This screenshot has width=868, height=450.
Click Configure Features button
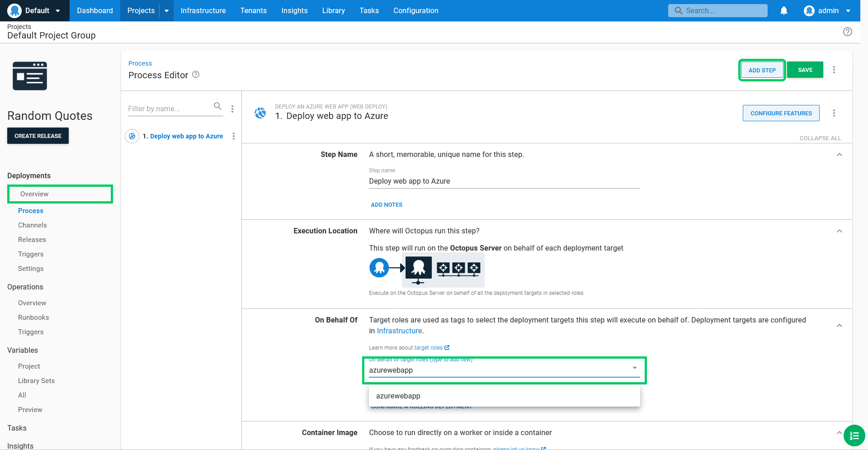(x=781, y=113)
